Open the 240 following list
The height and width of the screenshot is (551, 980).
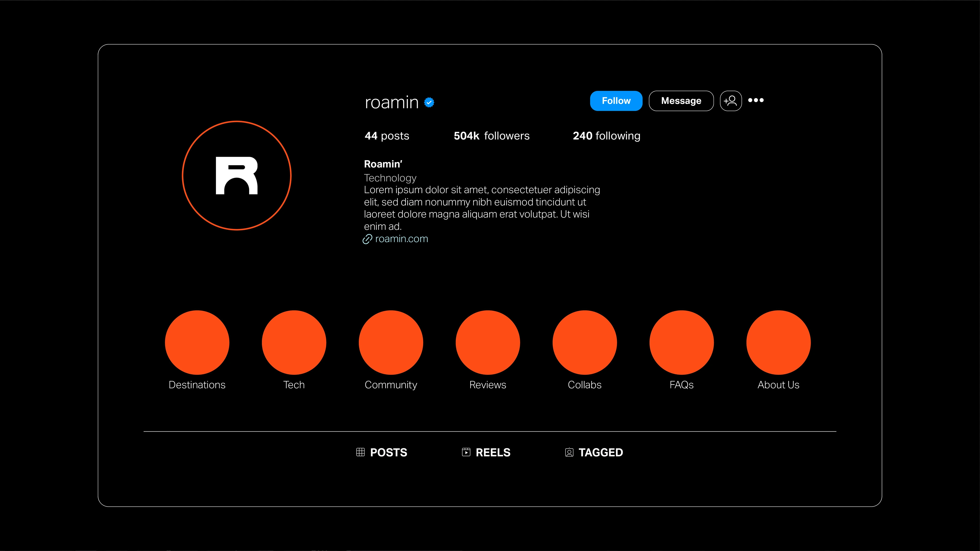coord(606,136)
